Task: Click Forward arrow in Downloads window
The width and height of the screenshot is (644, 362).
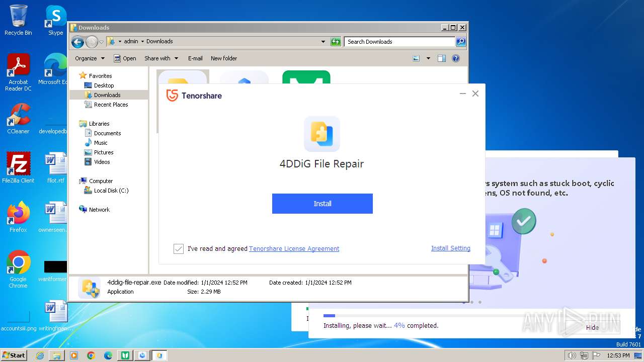Action: (92, 42)
